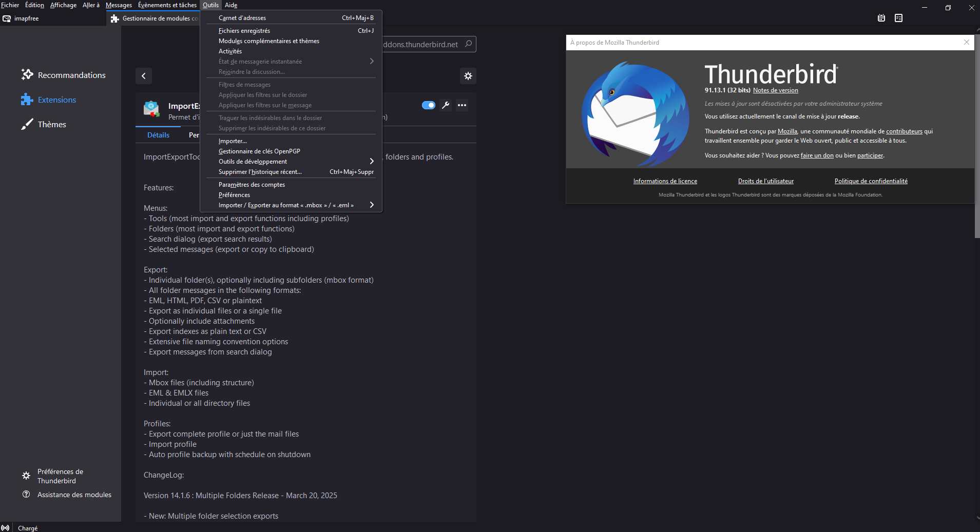Viewport: 980px width, 532px height.
Task: Open the Messages menu in menu bar
Action: (119, 5)
